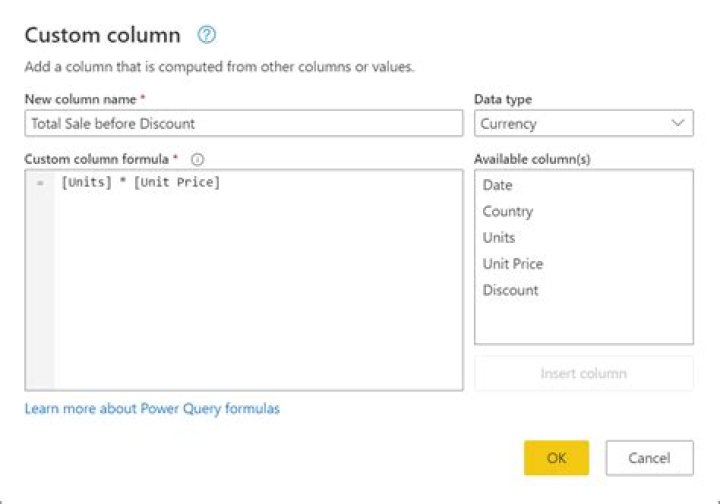Expand the Currency dropdown chevron
Viewport: 720px width, 504px height.
click(678, 123)
